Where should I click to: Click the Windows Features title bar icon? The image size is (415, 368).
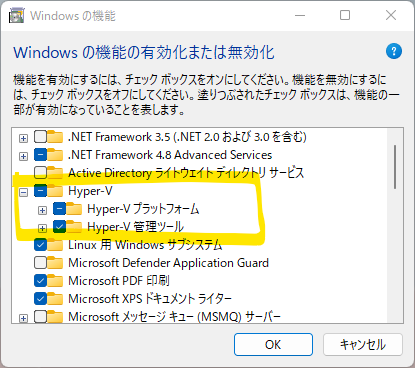17,15
